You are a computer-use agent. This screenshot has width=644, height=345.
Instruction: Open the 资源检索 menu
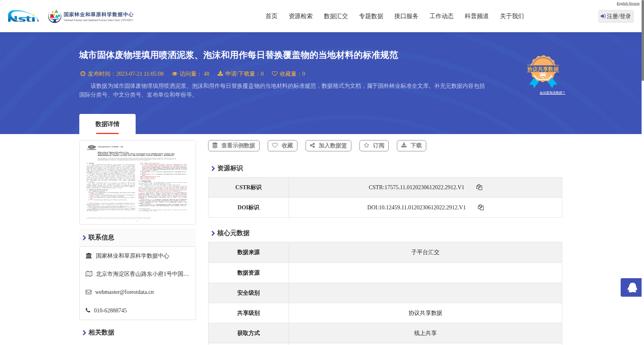point(301,16)
